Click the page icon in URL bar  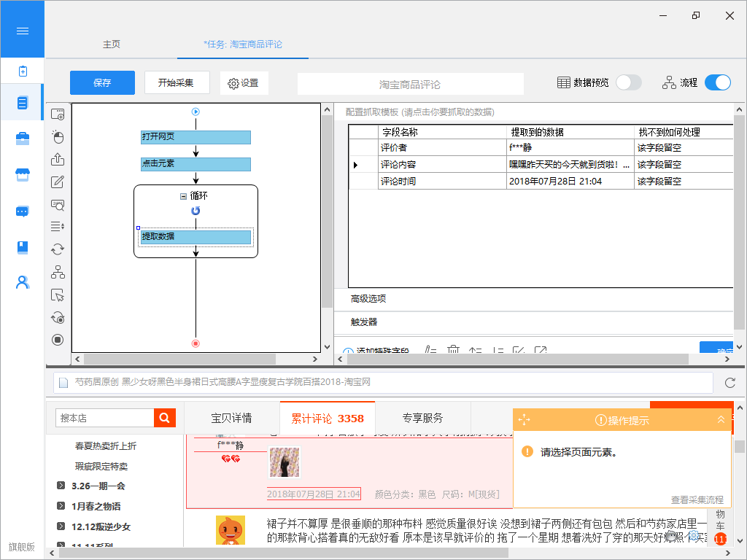tap(63, 382)
